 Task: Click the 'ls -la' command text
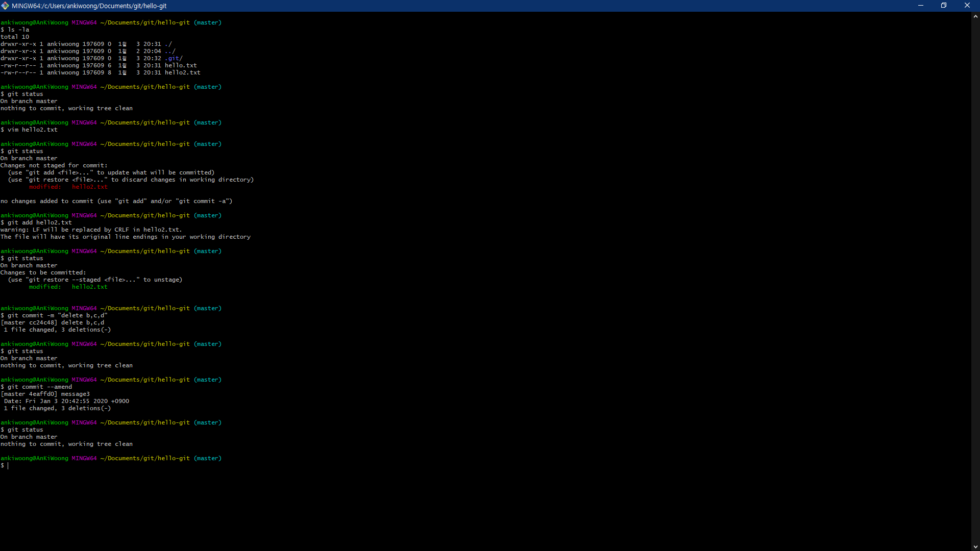point(18,30)
